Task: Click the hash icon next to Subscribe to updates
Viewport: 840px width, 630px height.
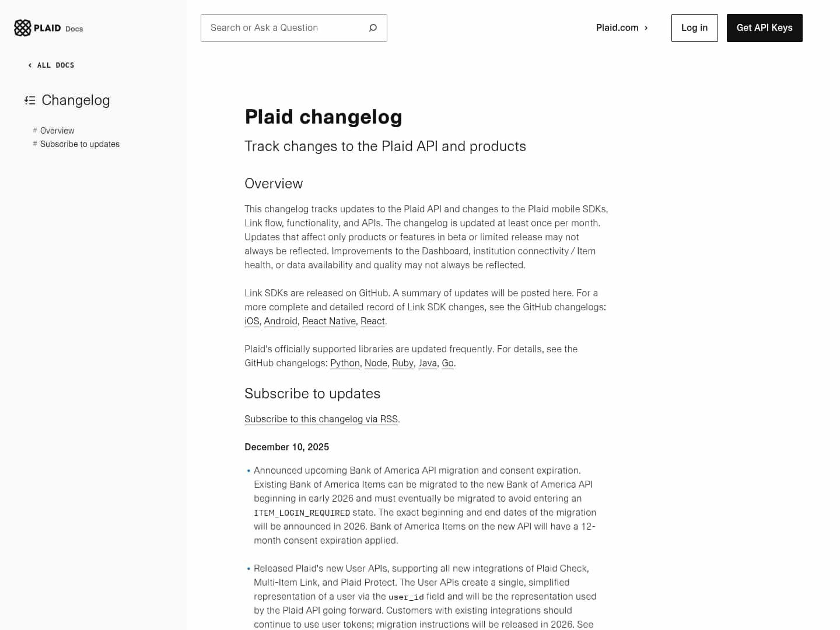Action: click(x=34, y=143)
